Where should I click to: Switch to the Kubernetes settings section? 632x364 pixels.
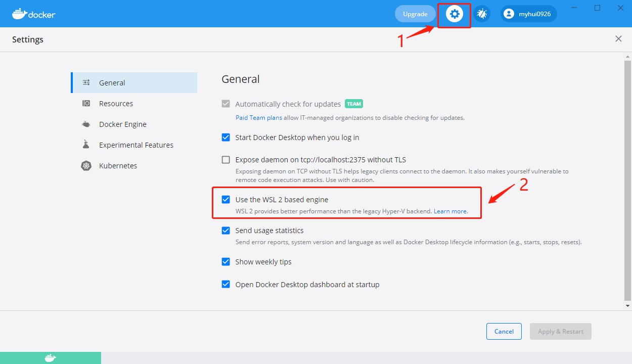118,166
